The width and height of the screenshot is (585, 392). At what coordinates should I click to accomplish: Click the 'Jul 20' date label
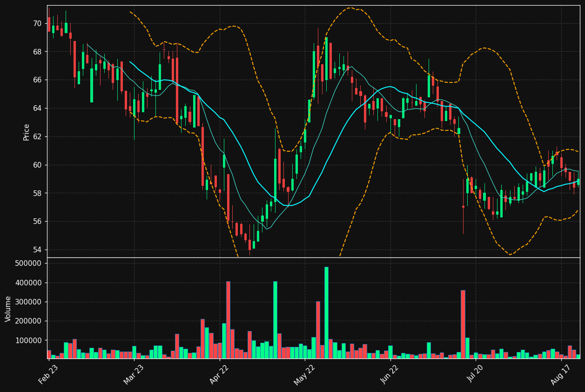[x=476, y=374]
